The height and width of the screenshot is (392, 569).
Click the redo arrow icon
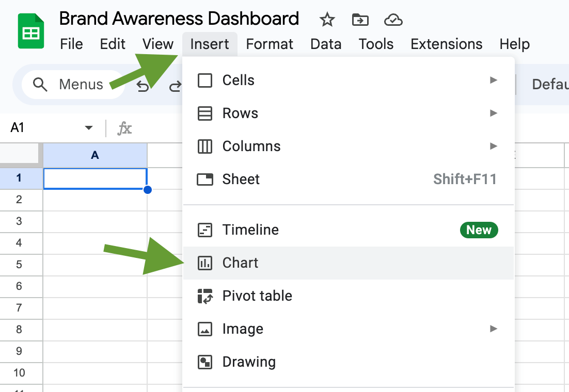[x=175, y=86]
